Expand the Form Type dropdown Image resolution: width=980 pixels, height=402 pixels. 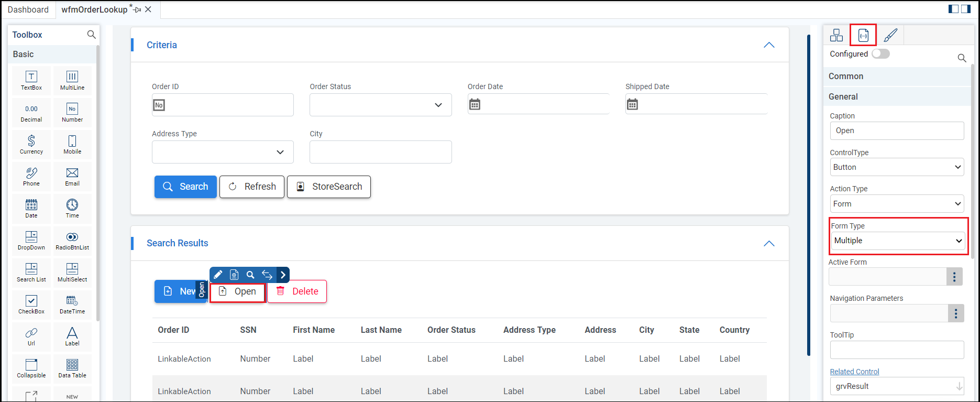(x=898, y=241)
